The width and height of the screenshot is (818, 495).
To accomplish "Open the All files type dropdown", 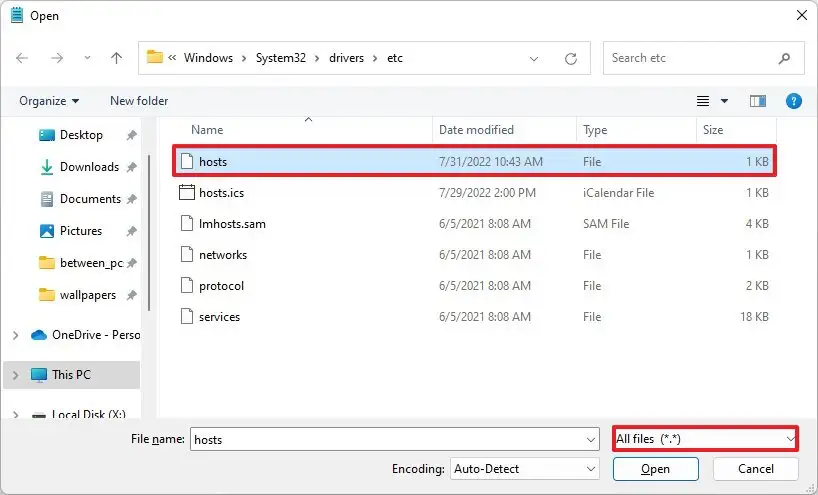I will 705,439.
